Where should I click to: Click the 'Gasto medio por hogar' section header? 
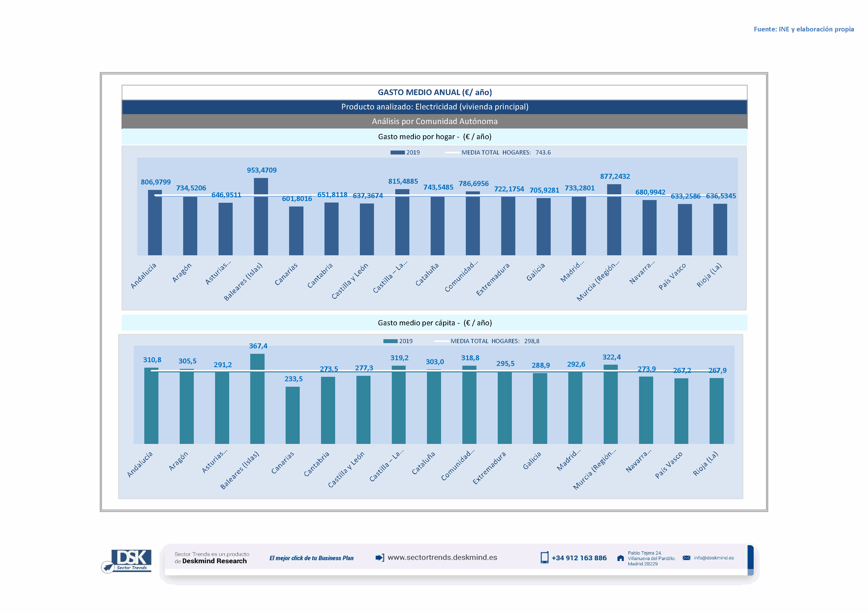[x=434, y=137]
